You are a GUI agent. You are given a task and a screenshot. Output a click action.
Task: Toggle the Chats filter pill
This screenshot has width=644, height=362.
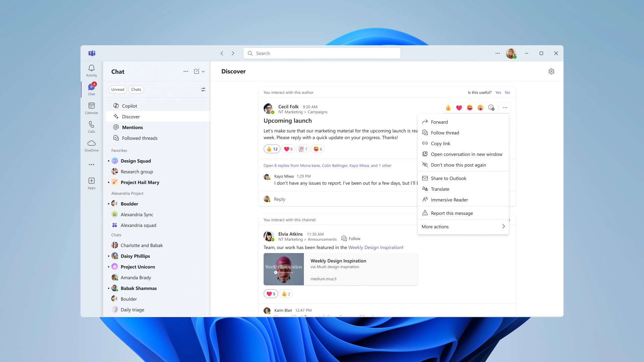136,89
